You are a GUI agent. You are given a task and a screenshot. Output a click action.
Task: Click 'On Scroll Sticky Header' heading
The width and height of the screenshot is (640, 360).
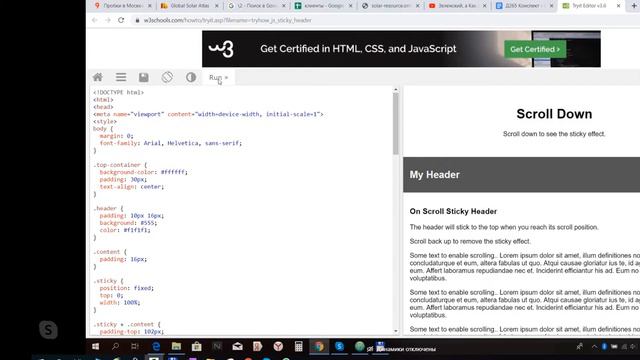pyautogui.click(x=453, y=211)
